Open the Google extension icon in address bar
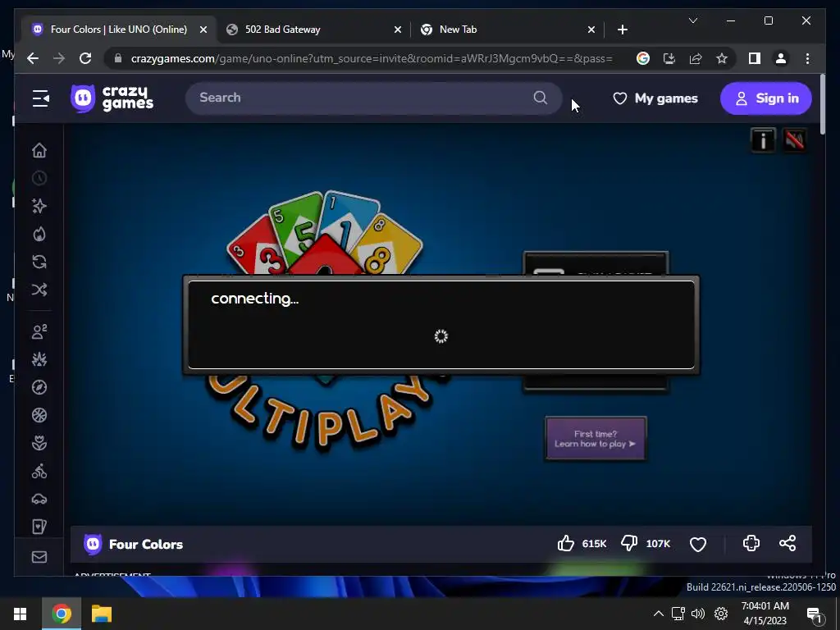This screenshot has height=630, width=840. tap(643, 58)
